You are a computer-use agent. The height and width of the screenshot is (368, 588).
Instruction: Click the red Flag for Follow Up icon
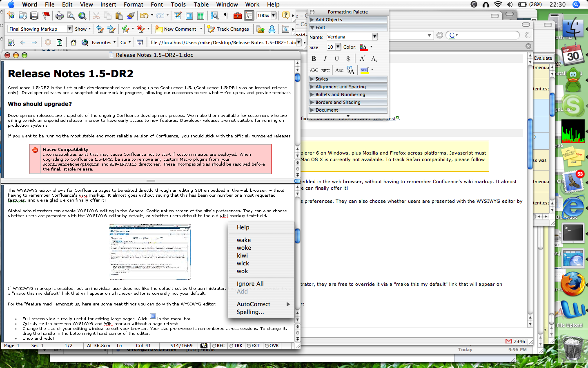(46, 16)
